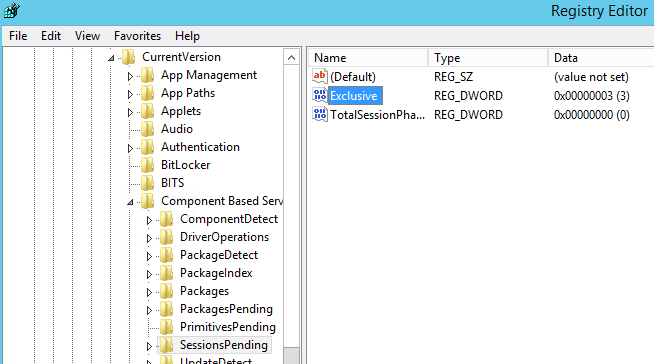654x364 pixels.
Task: Click the tree pane scroll up arrow
Action: pos(292,58)
